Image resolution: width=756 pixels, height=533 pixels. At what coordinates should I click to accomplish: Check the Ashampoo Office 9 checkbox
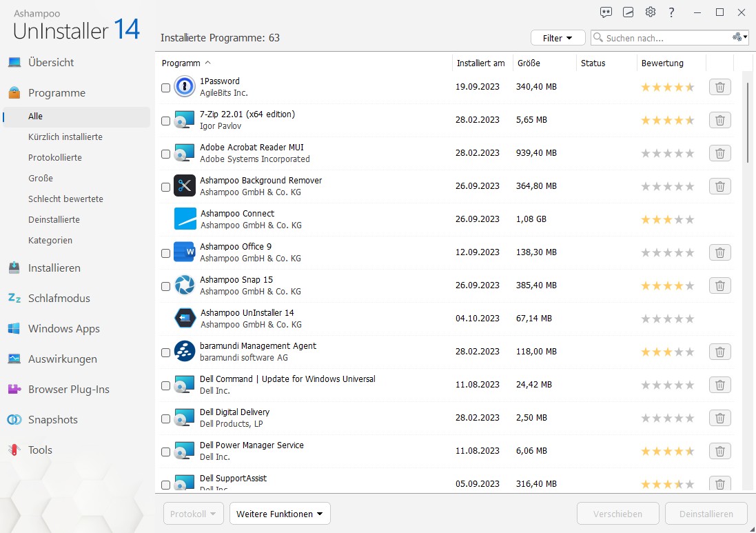point(165,253)
